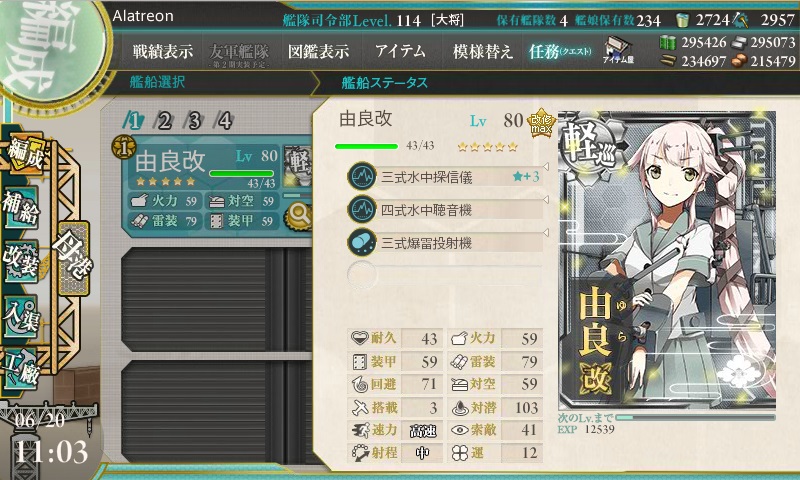Open the 戦績表示 records menu
This screenshot has height=480, width=800.
pos(163,52)
